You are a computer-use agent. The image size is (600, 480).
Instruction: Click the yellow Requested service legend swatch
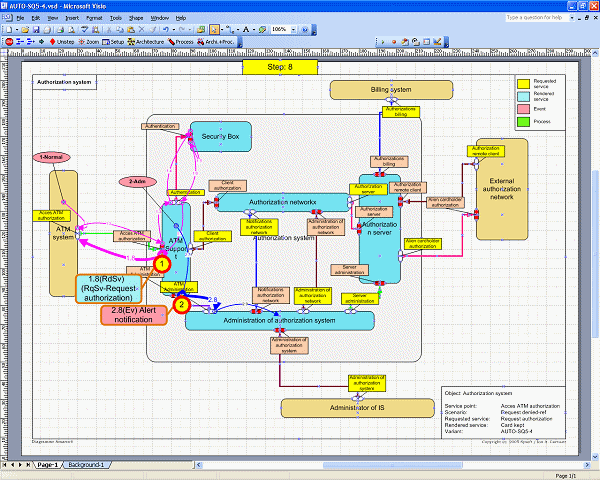coord(523,84)
